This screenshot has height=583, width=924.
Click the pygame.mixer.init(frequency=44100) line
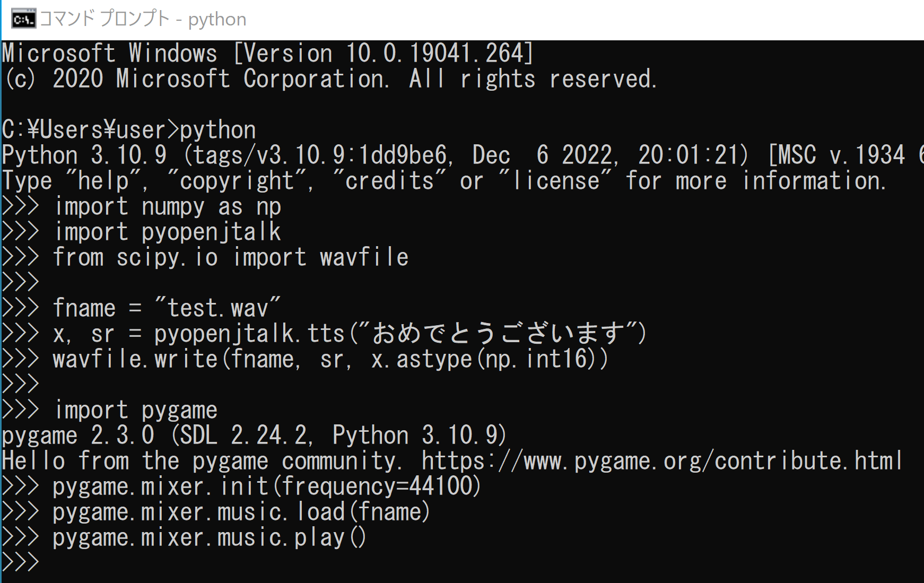pyautogui.click(x=241, y=486)
